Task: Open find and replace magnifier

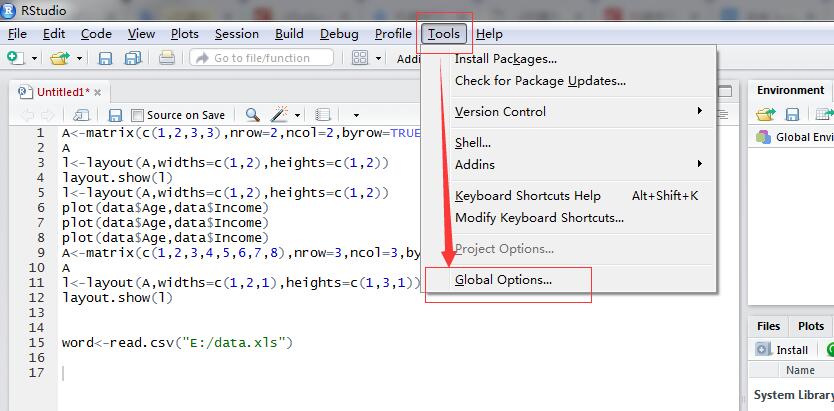Action: point(253,114)
